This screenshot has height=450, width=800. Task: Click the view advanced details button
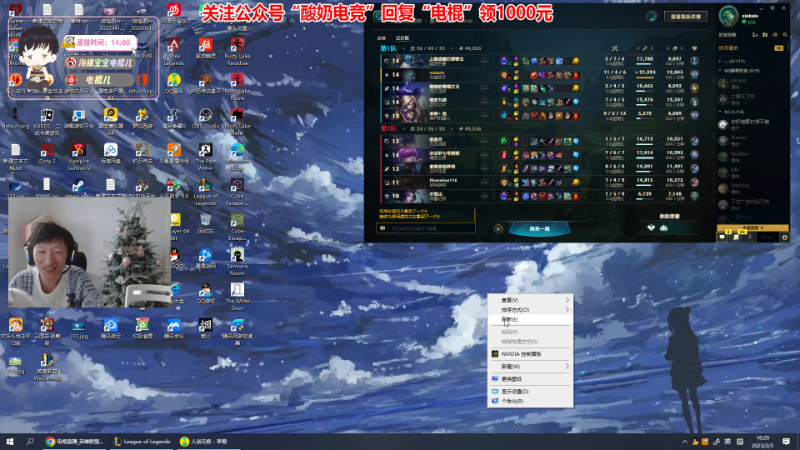(x=685, y=17)
